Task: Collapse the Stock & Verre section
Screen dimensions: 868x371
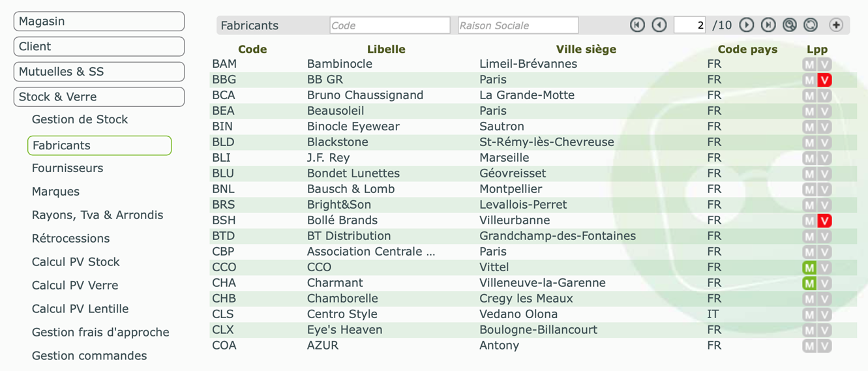Action: (x=99, y=96)
